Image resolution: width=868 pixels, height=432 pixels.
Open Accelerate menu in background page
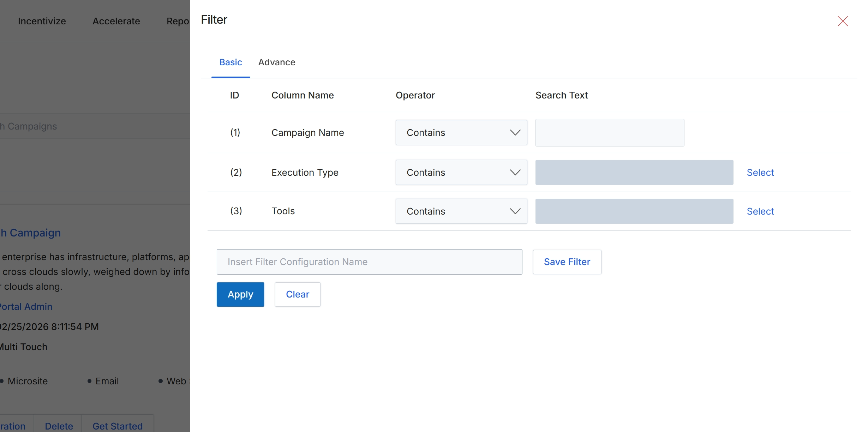click(x=116, y=21)
